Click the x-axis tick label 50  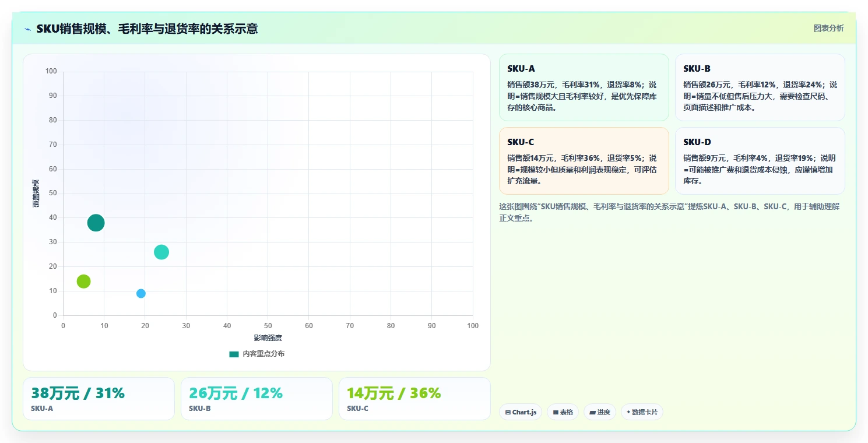pos(268,325)
